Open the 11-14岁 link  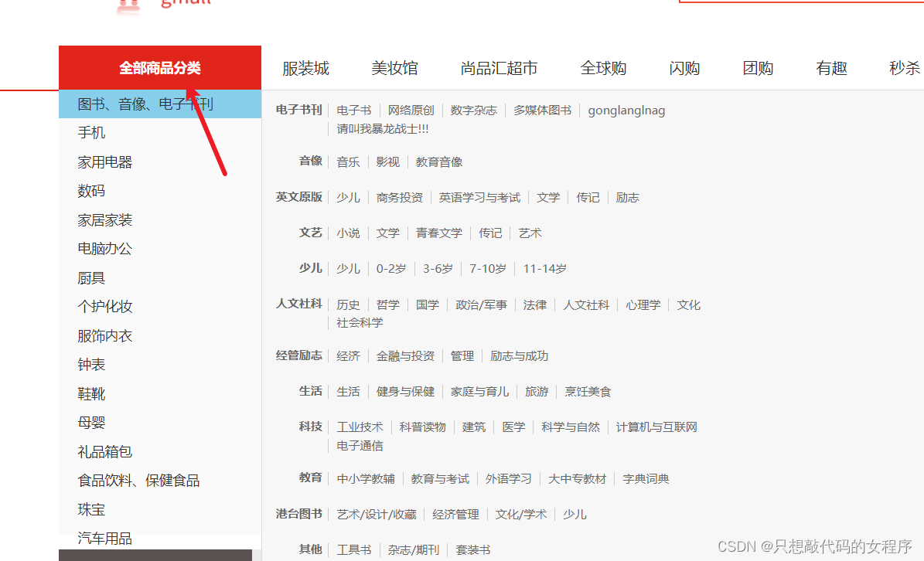pyautogui.click(x=545, y=268)
